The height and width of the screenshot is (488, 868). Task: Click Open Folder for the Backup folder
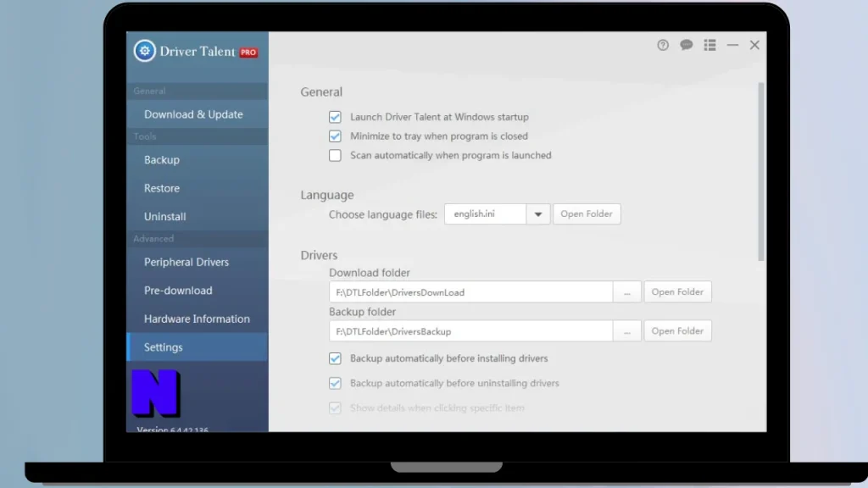pos(677,331)
